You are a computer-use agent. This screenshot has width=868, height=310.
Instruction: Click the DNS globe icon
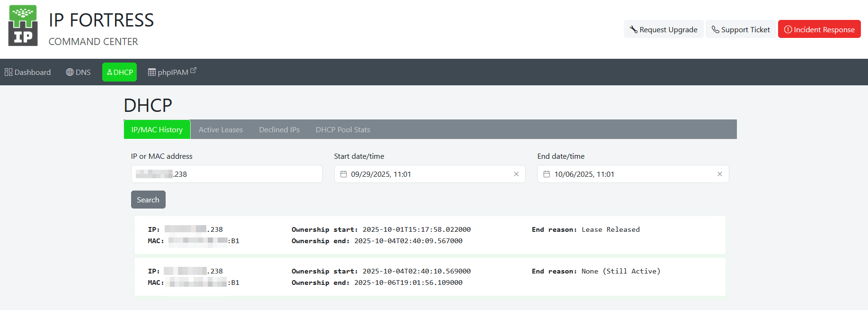coord(70,72)
